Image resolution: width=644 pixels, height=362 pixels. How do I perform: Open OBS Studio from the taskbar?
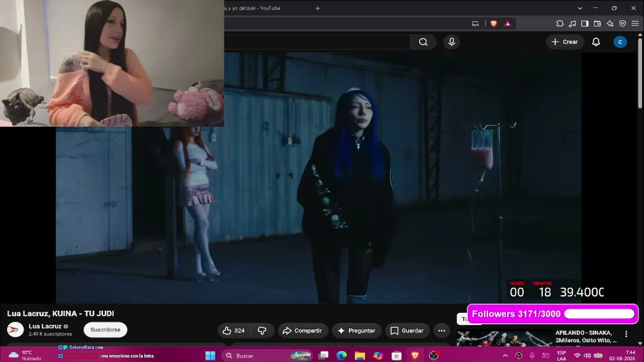pyautogui.click(x=434, y=355)
